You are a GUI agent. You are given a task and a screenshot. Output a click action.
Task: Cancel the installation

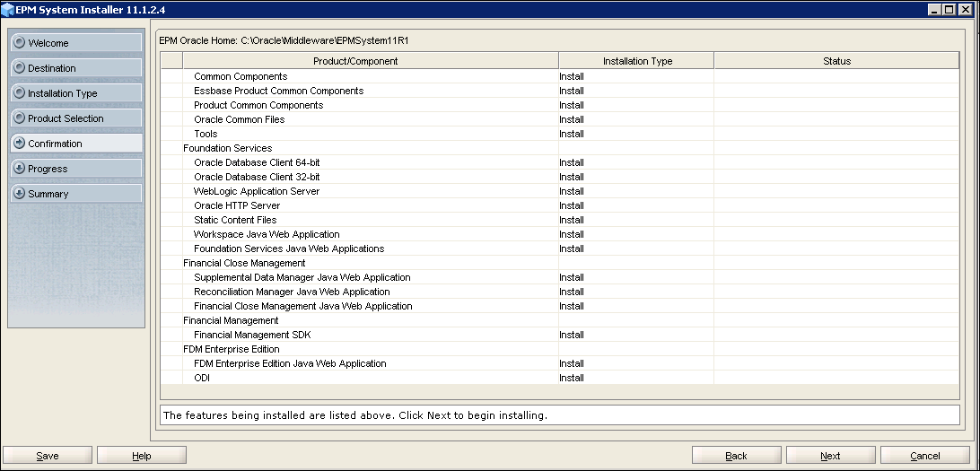[924, 456]
